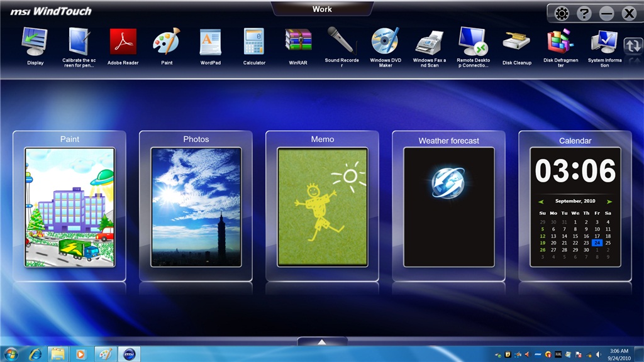644x362 pixels.
Task: Open the Paint palette icon
Action: coord(167,43)
